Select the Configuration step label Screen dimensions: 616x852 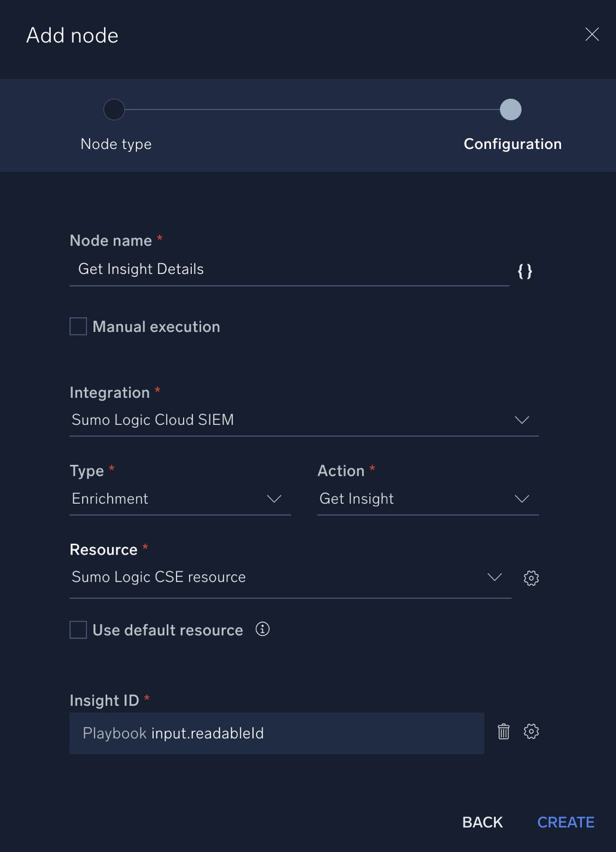tap(512, 144)
